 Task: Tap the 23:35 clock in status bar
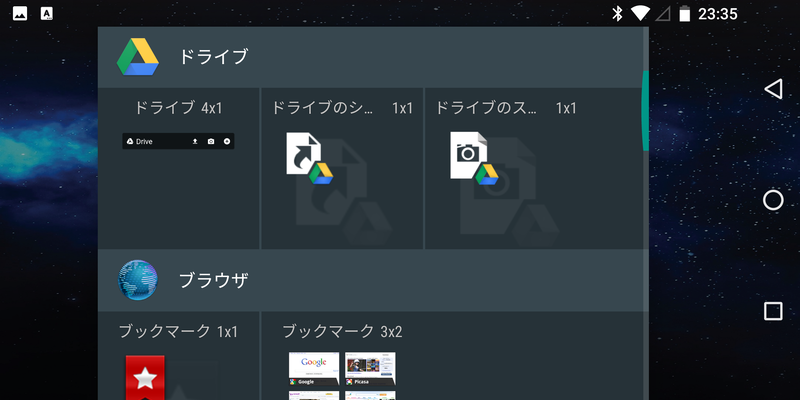click(x=717, y=14)
